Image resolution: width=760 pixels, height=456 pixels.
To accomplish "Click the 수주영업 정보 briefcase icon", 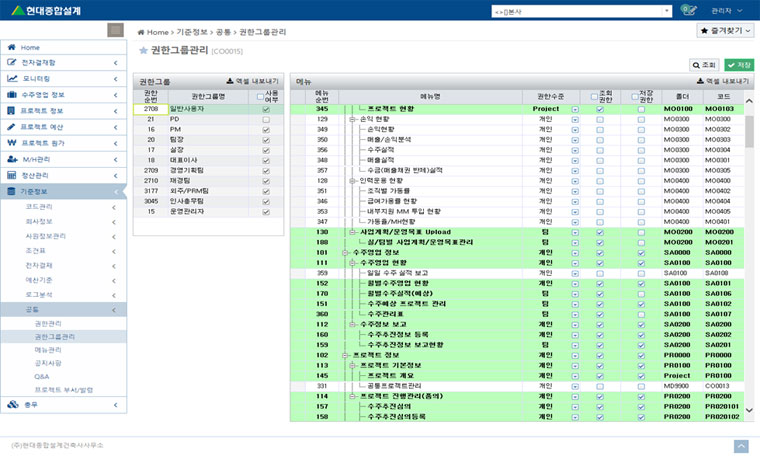I will tap(12, 94).
